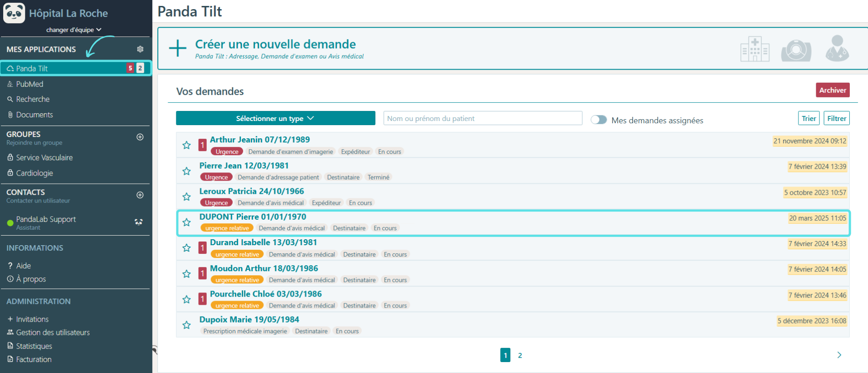Open the Sélectionner un type dropdown
The width and height of the screenshot is (868, 373).
[x=275, y=118]
